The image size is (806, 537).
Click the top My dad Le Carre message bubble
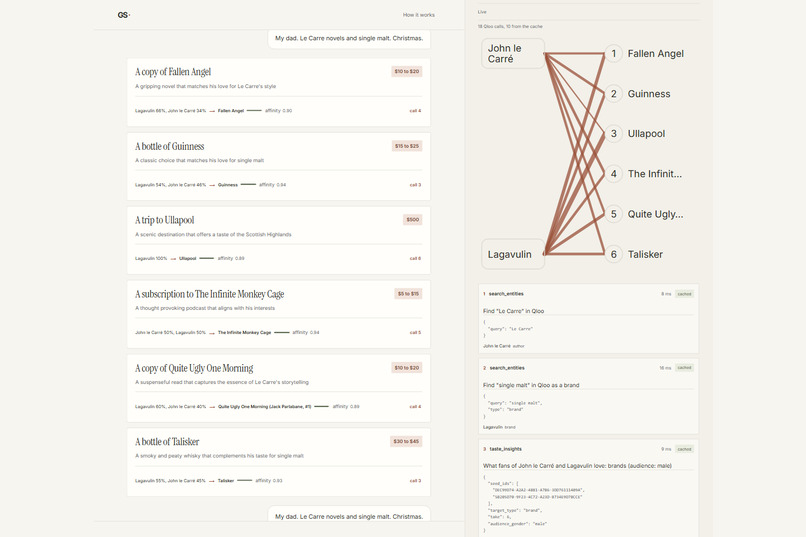click(x=349, y=39)
